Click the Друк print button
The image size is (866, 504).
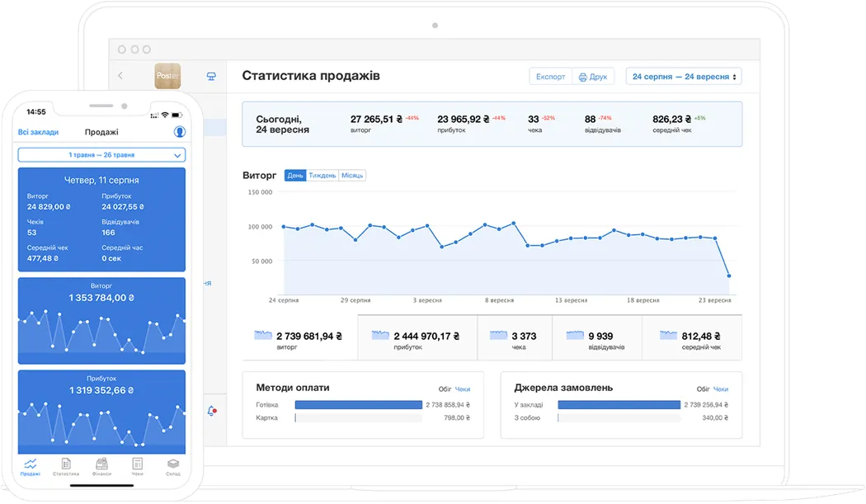[x=593, y=77]
